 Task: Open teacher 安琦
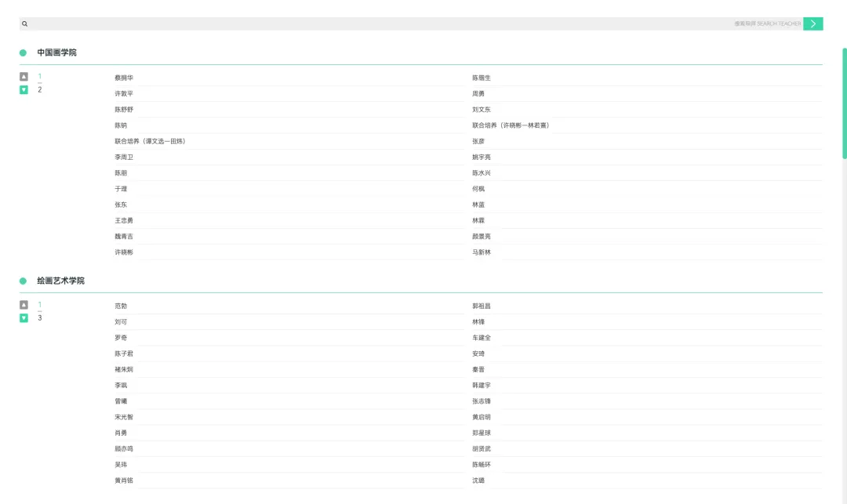pyautogui.click(x=478, y=354)
